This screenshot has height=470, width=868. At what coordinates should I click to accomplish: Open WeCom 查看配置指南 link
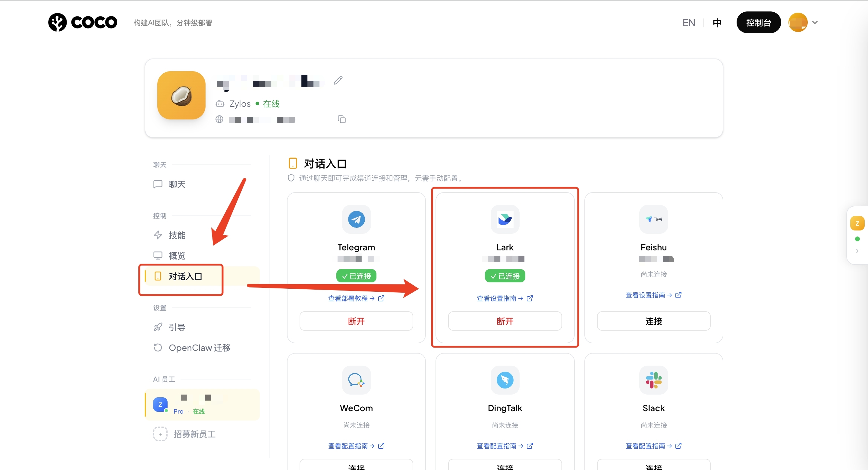356,446
